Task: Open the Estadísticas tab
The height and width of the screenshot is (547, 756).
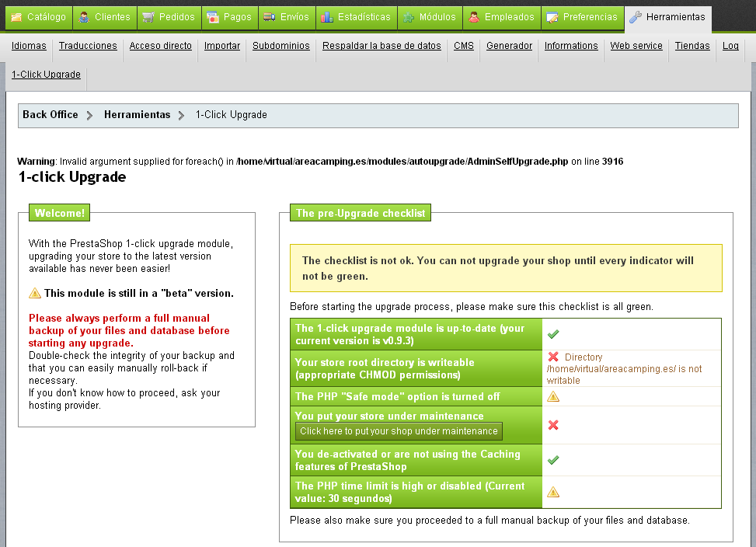Action: pos(357,17)
